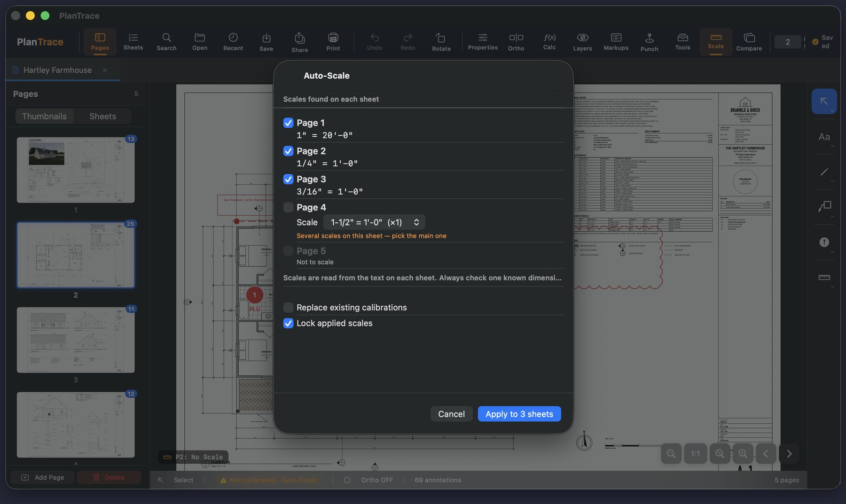Click the Rotate toolbar icon

point(441,41)
